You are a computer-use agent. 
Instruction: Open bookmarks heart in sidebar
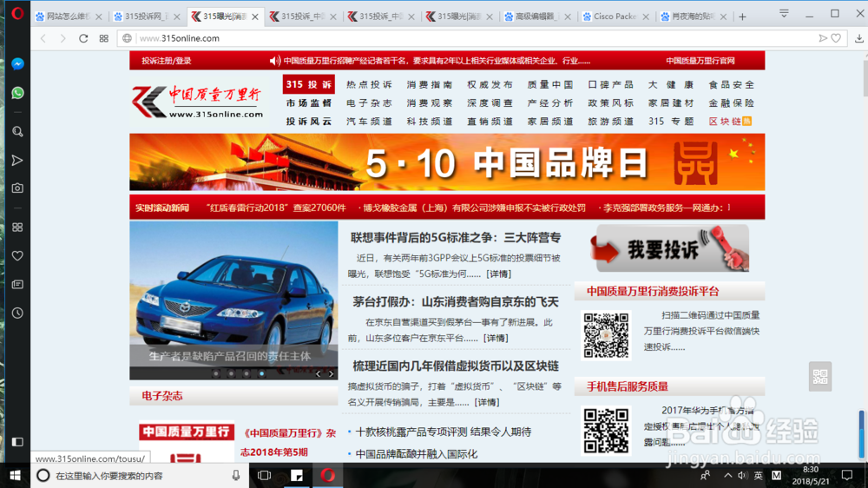[x=17, y=256]
